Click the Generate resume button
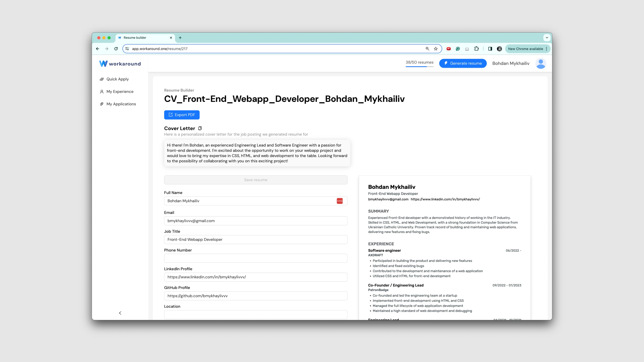 463,63
